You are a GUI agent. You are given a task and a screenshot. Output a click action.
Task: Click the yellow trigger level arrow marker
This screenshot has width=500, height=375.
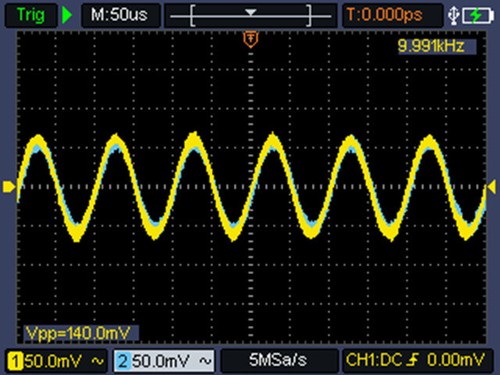(x=492, y=187)
